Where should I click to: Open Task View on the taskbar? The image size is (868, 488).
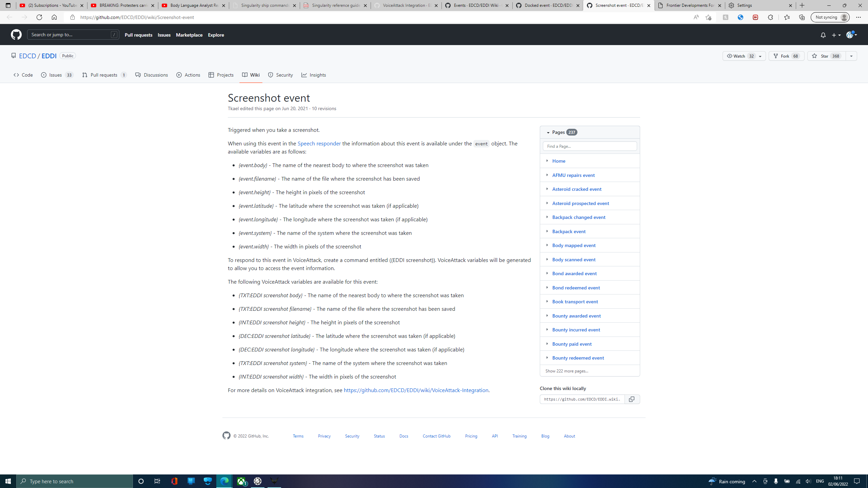[157, 481]
